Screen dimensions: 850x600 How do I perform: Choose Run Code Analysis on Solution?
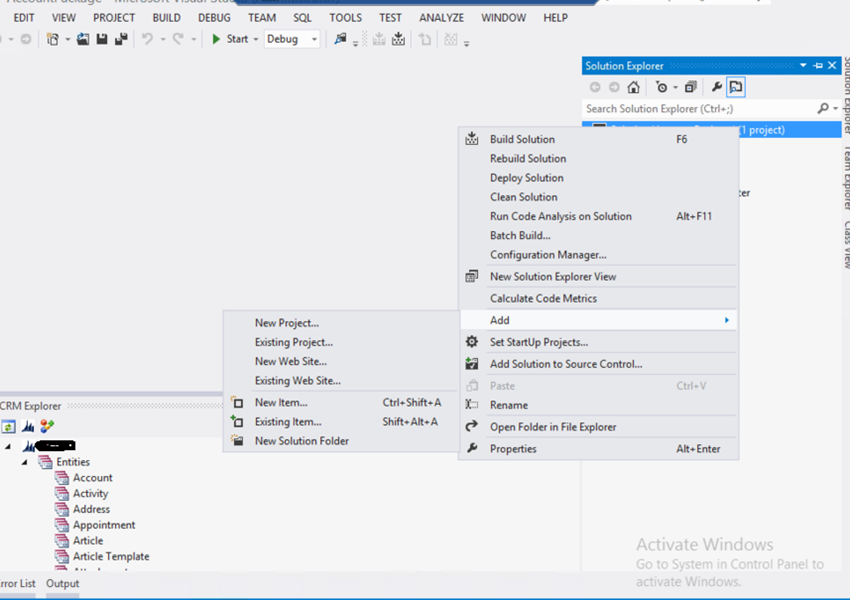(598, 216)
